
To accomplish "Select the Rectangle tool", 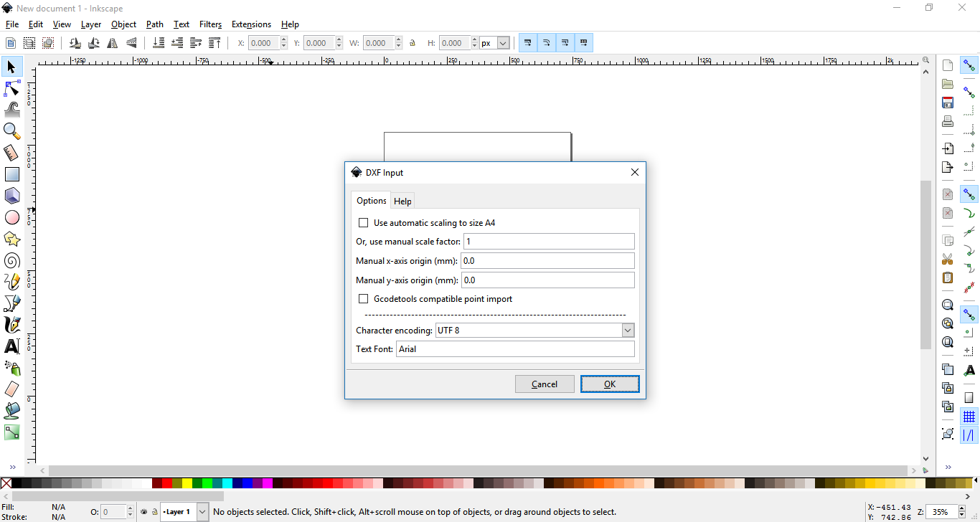I will click(x=11, y=174).
